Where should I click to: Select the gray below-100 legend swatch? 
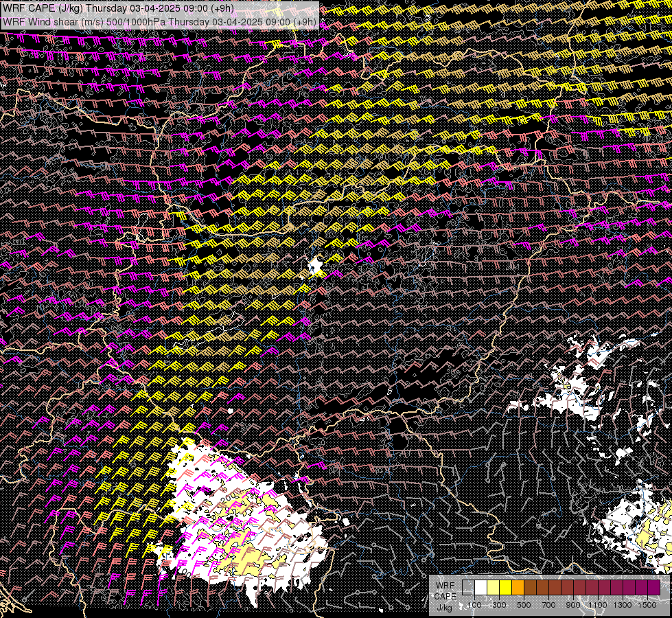(x=468, y=587)
